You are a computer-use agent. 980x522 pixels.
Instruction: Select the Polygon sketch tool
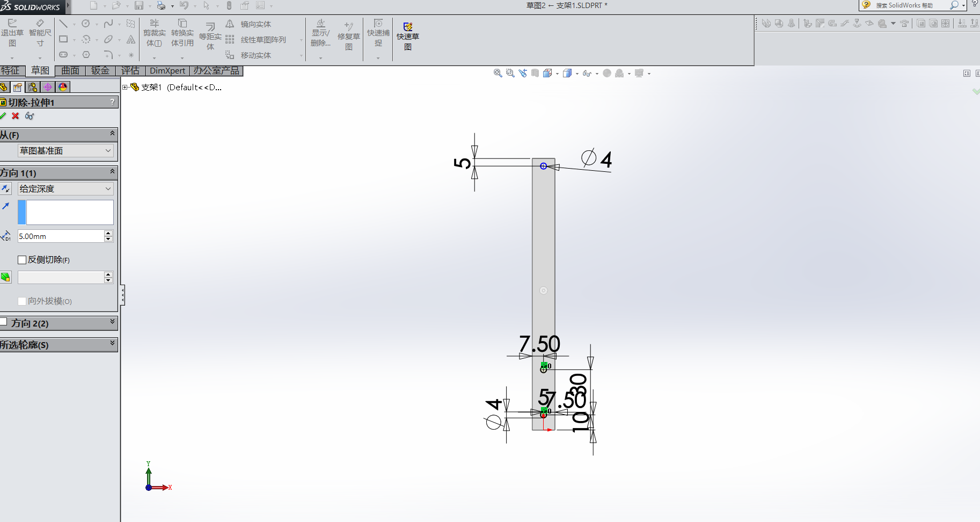pyautogui.click(x=86, y=55)
